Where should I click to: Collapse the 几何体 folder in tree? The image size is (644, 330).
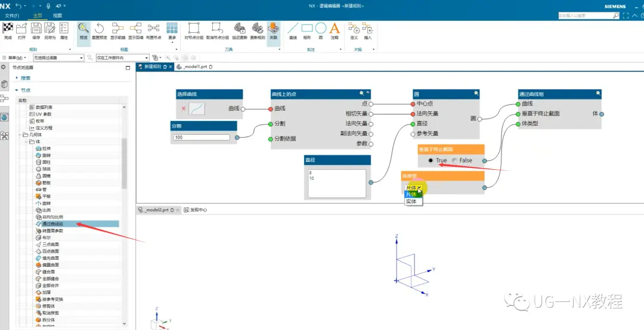20,135
